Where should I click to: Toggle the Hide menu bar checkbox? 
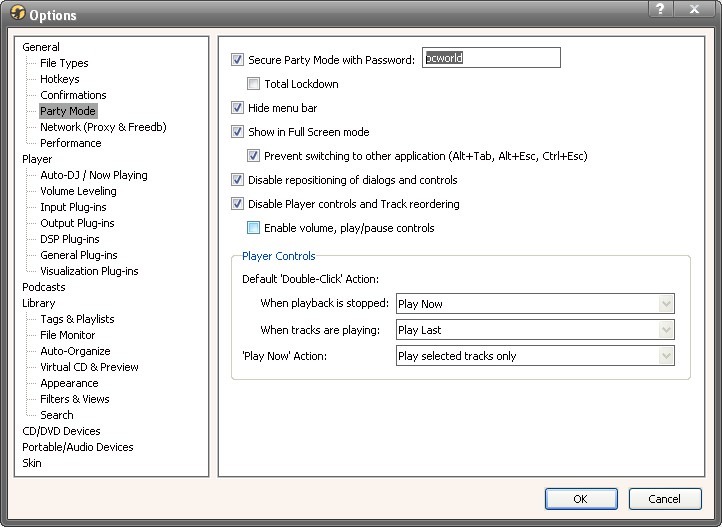238,108
